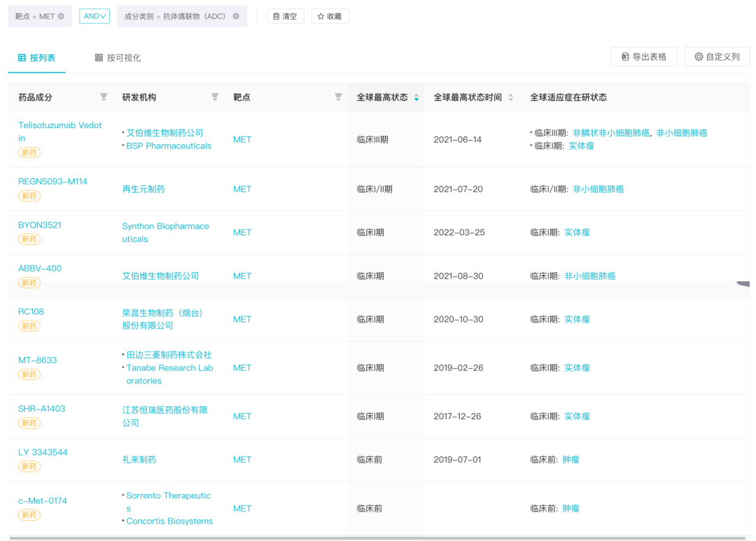Click the 新药 tag under Telisotuzumab Vedotin
Screen dimensions: 756x541
29,153
